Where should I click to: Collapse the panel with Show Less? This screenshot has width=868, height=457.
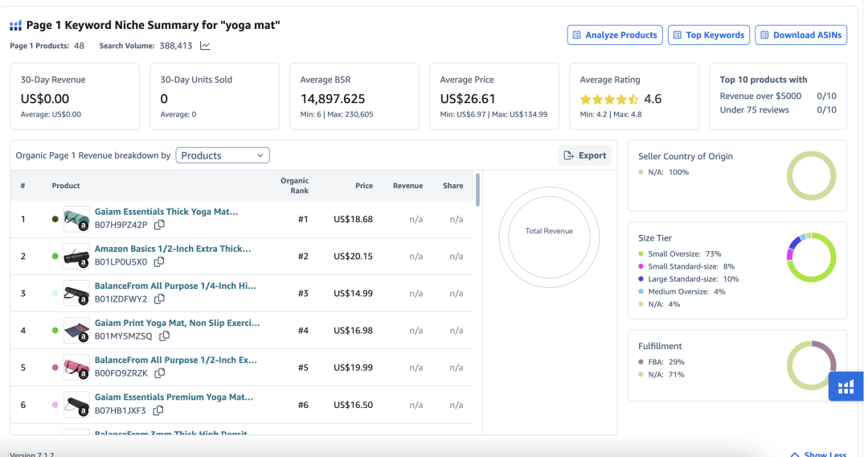817,454
